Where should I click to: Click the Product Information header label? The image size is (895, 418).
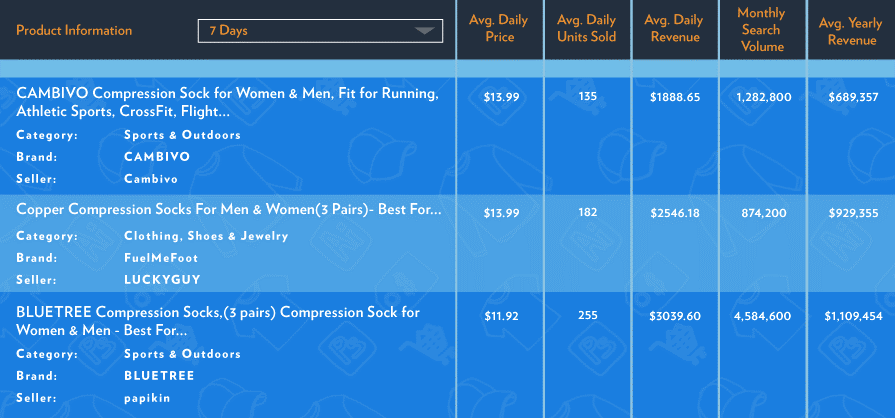74,31
